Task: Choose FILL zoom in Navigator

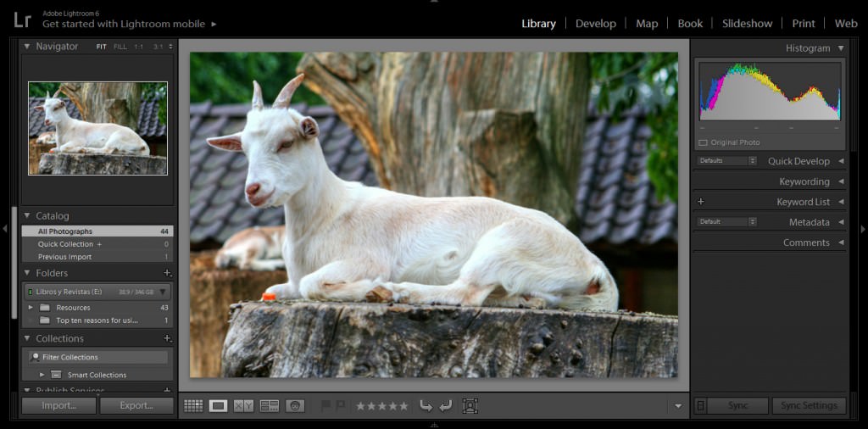Action: (x=120, y=47)
